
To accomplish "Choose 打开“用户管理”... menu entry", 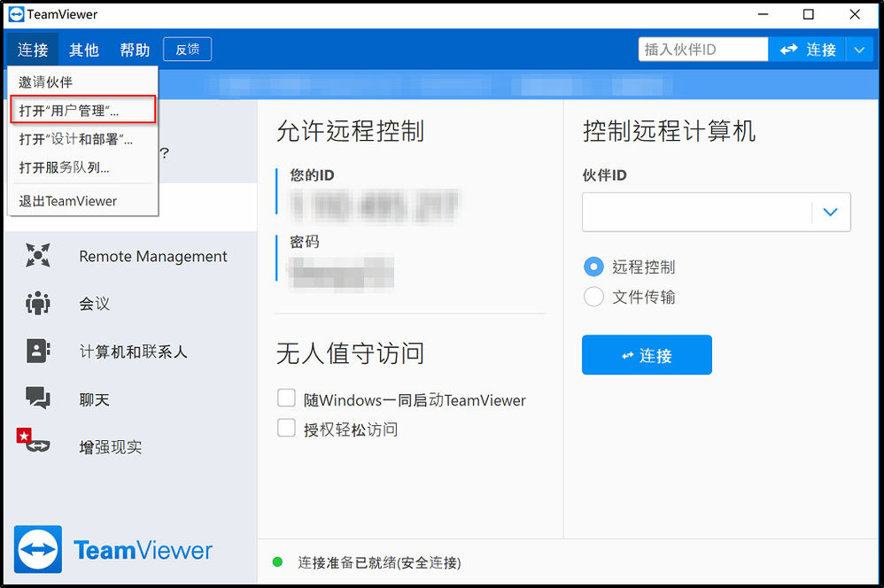I will point(83,110).
